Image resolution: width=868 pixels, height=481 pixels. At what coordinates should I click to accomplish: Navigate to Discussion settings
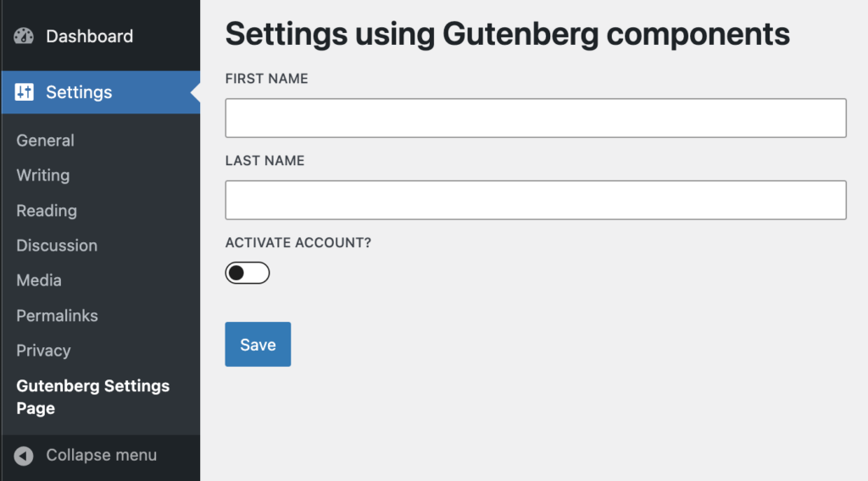click(57, 246)
